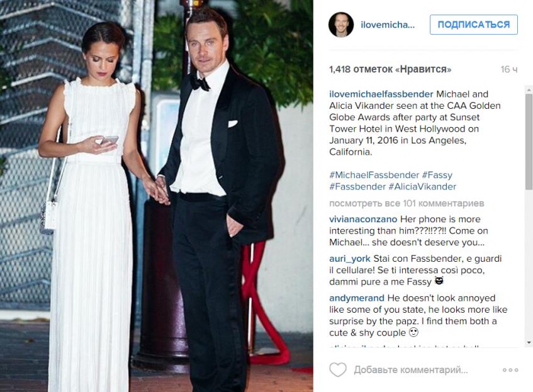Open the #AliciaVikander hashtag
This screenshot has width=533, height=392.
pos(422,187)
